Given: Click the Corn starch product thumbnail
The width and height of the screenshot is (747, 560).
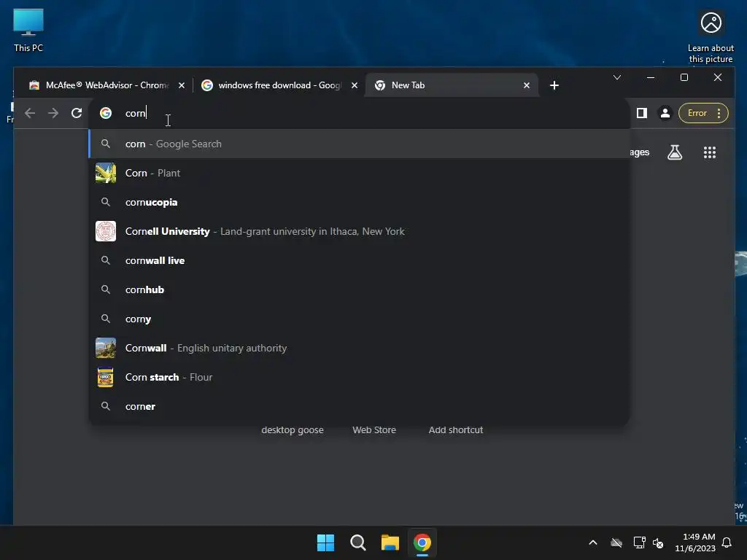Looking at the screenshot, I should click(106, 377).
